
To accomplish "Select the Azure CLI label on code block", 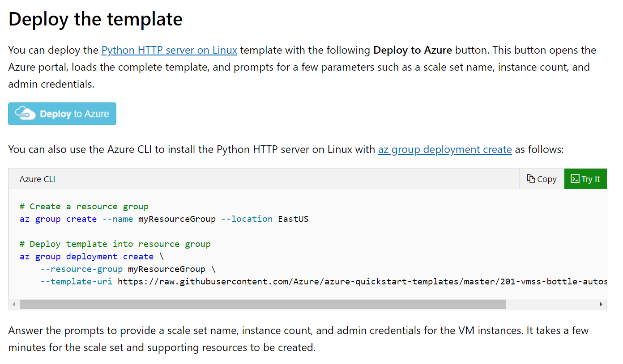I will point(37,179).
